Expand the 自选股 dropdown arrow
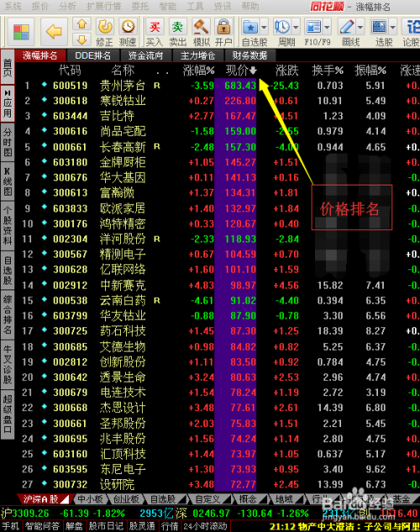This screenshot has height=532, width=420. (264, 27)
